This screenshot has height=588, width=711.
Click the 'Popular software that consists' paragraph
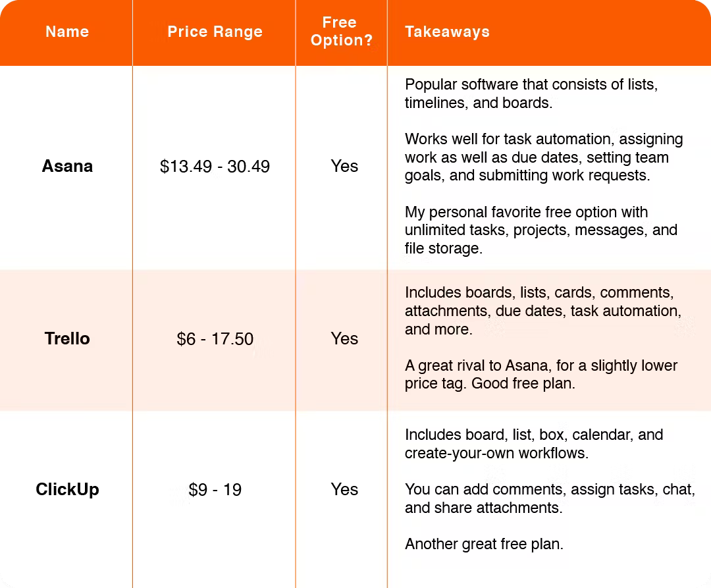[x=531, y=94]
